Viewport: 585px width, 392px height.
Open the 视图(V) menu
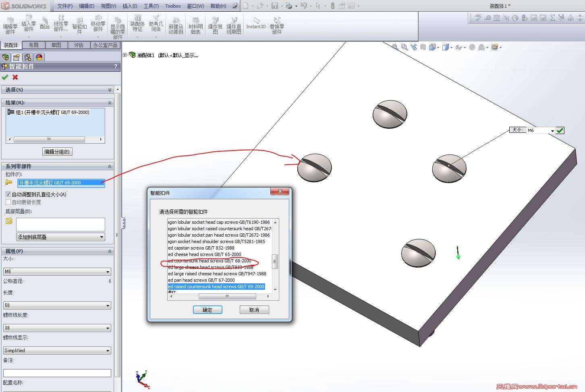pyautogui.click(x=108, y=6)
